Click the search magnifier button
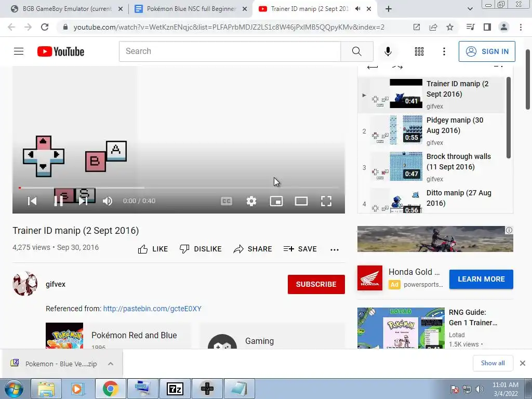 [x=356, y=51]
